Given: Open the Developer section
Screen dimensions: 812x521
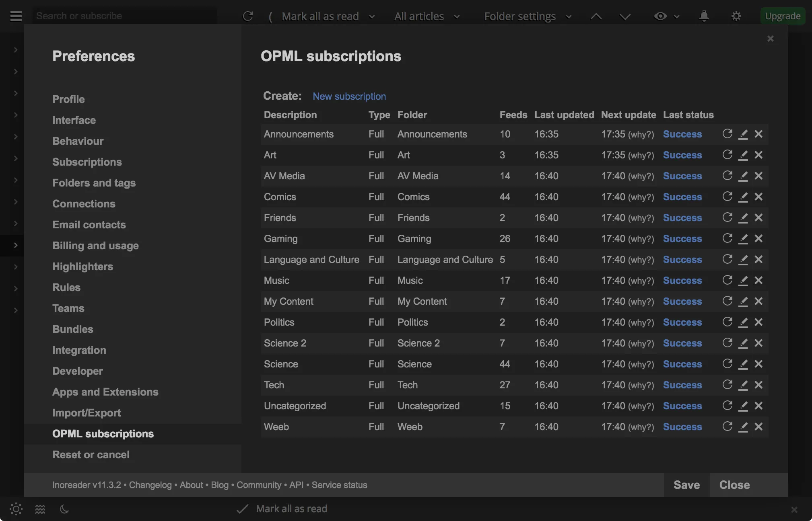Looking at the screenshot, I should click(x=78, y=371).
